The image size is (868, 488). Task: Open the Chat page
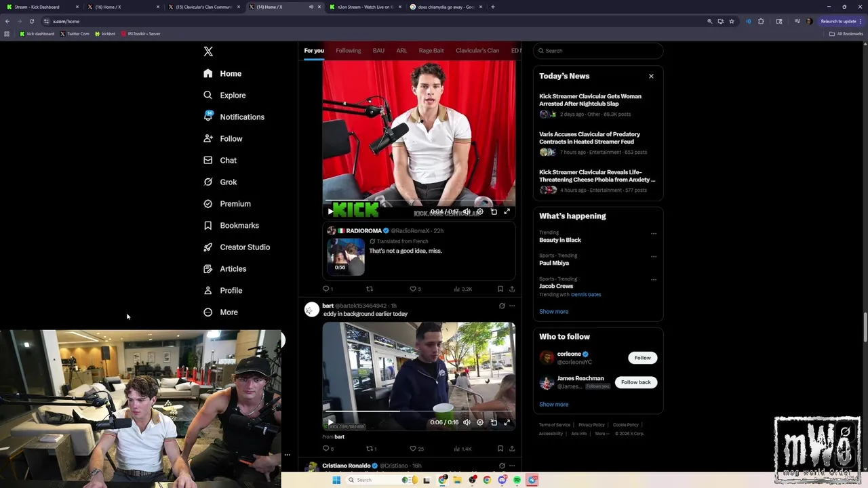point(220,161)
